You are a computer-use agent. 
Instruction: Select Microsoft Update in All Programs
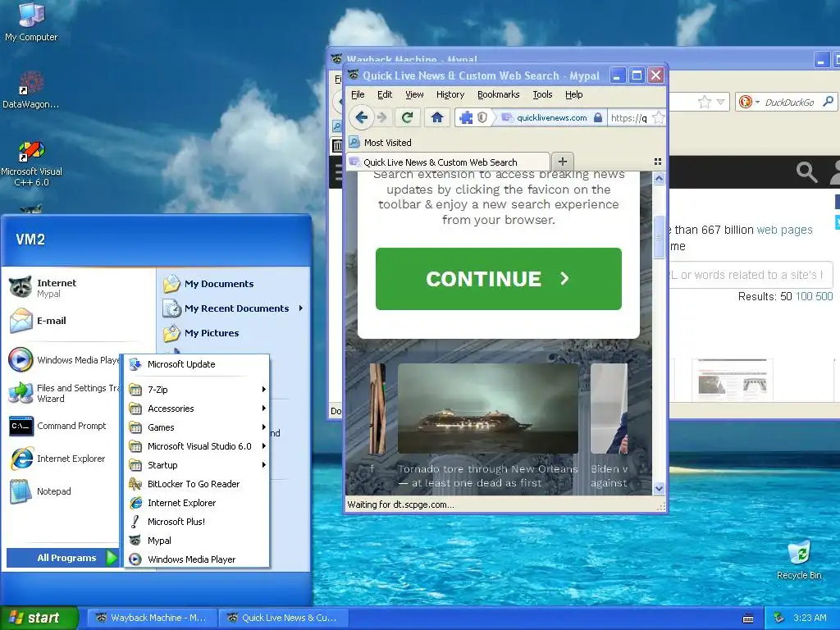coord(197,364)
